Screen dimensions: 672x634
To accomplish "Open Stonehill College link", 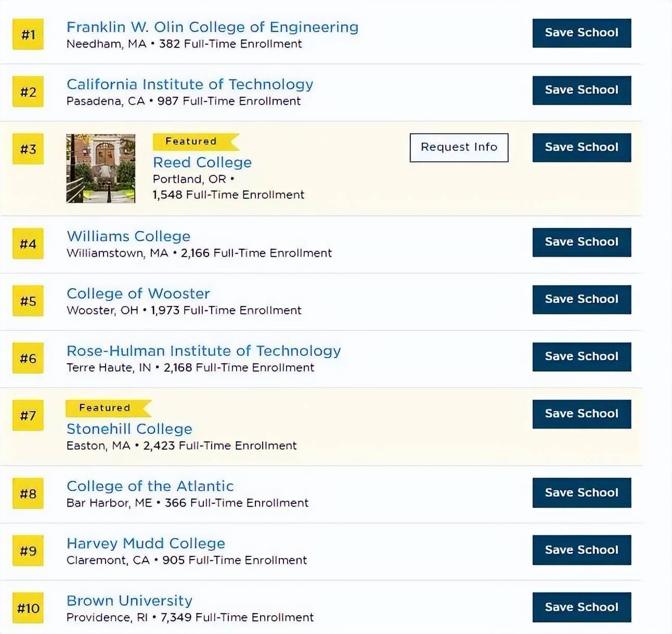I will point(130,429).
